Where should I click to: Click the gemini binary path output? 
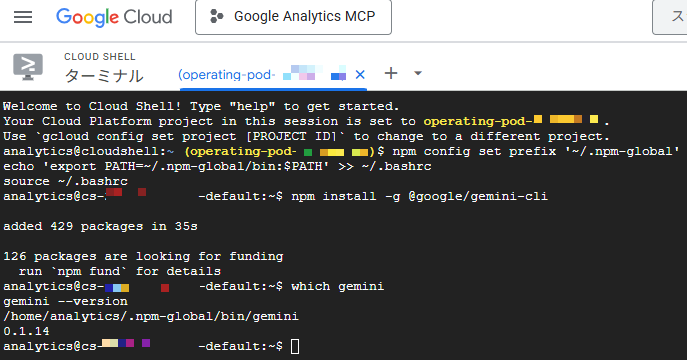click(x=151, y=316)
